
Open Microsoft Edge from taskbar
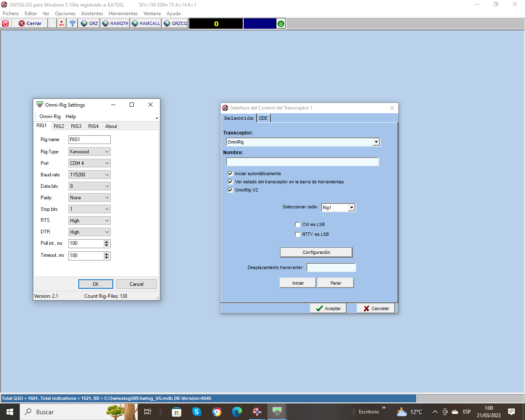pyautogui.click(x=237, y=412)
